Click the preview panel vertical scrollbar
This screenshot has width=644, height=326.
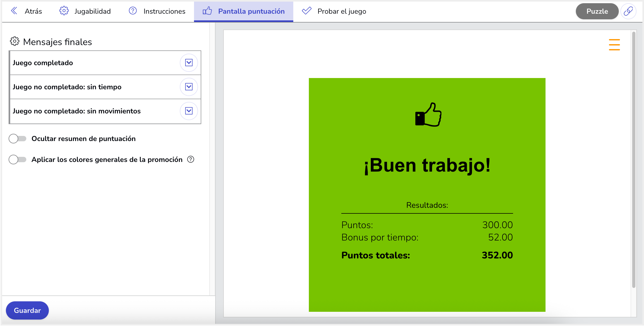(634, 160)
